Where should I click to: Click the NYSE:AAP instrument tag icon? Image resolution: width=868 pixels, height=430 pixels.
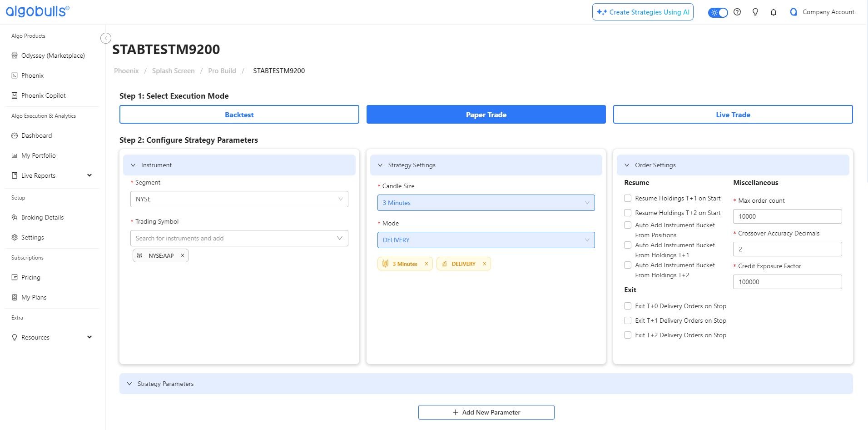coord(139,255)
